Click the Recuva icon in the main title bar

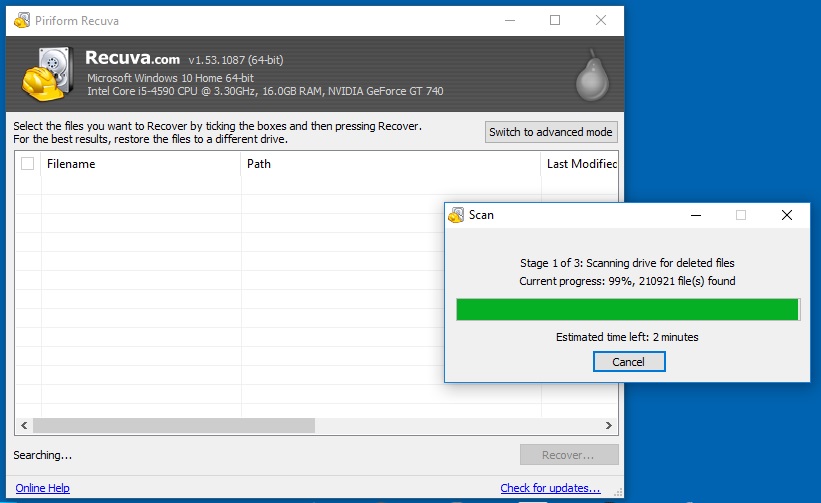point(21,20)
